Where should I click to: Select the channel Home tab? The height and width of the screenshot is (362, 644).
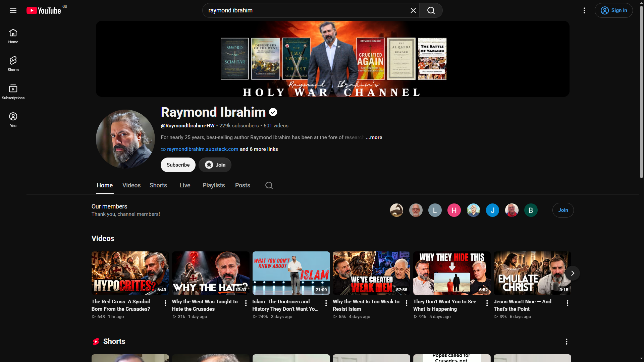(x=105, y=185)
